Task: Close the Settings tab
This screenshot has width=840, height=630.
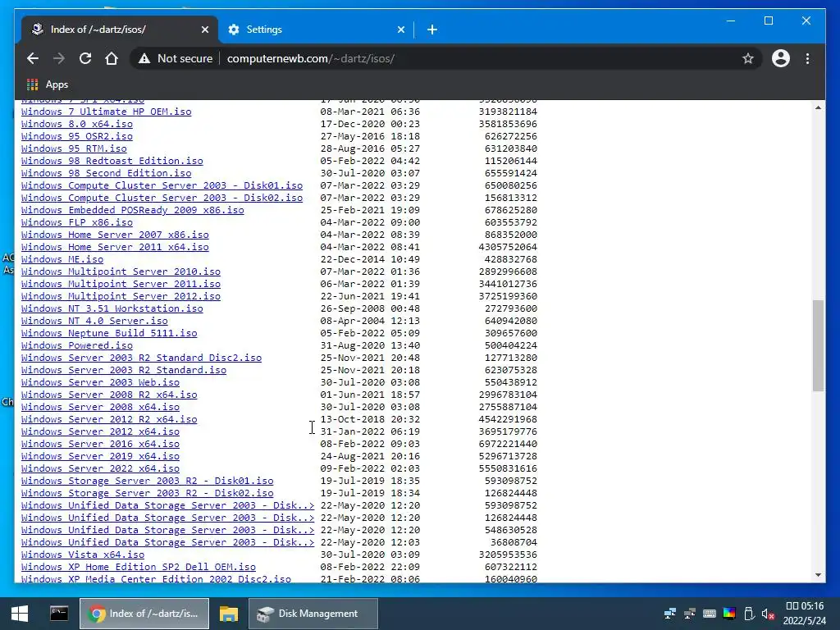Action: pyautogui.click(x=400, y=30)
